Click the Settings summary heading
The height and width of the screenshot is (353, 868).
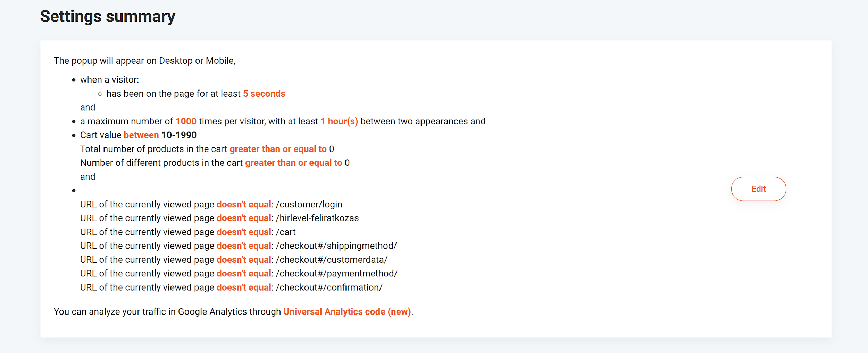pos(108,17)
